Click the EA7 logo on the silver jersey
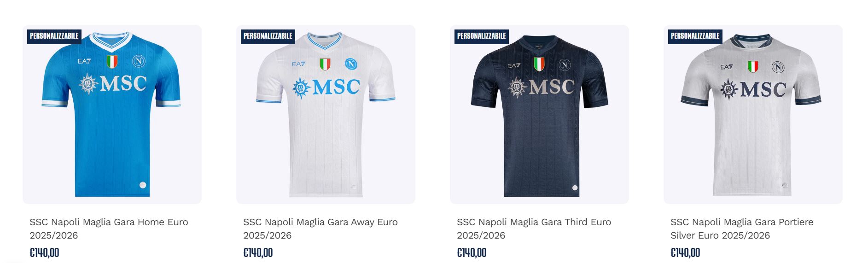Image resolution: width=868 pixels, height=263 pixels. coord(727,67)
